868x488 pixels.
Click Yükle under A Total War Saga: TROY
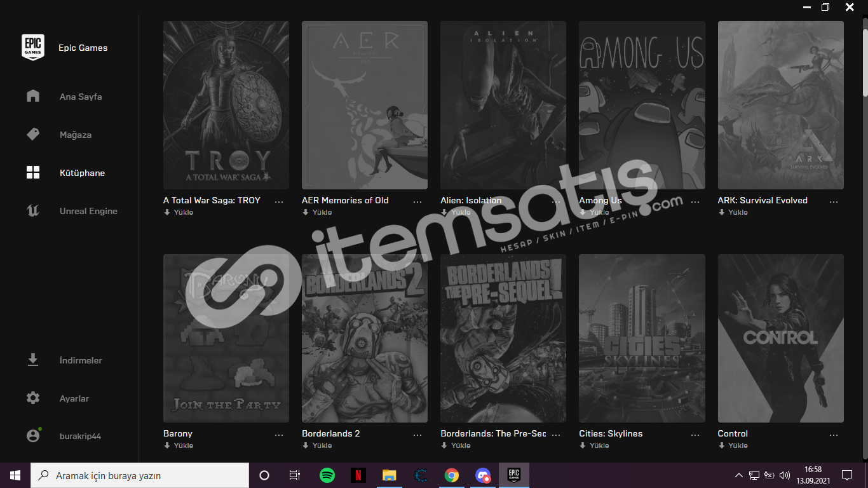[x=183, y=212]
